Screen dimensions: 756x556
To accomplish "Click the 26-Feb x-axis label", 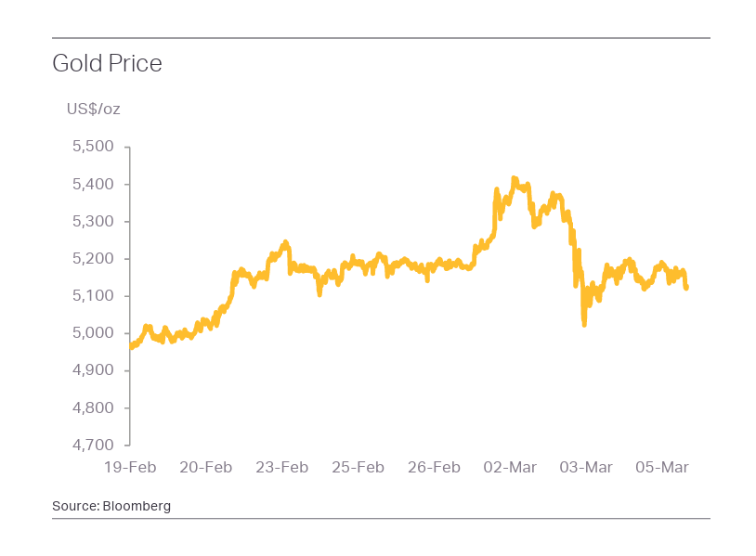I will coord(434,467).
